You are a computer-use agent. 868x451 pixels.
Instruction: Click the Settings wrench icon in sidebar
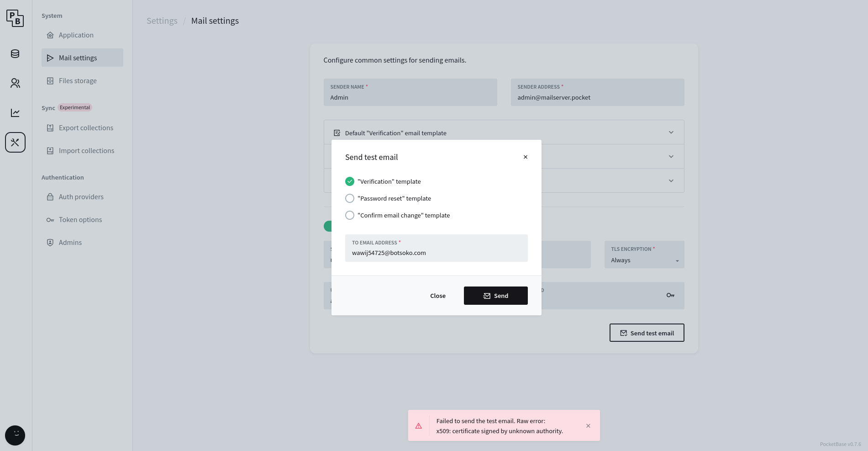click(15, 142)
